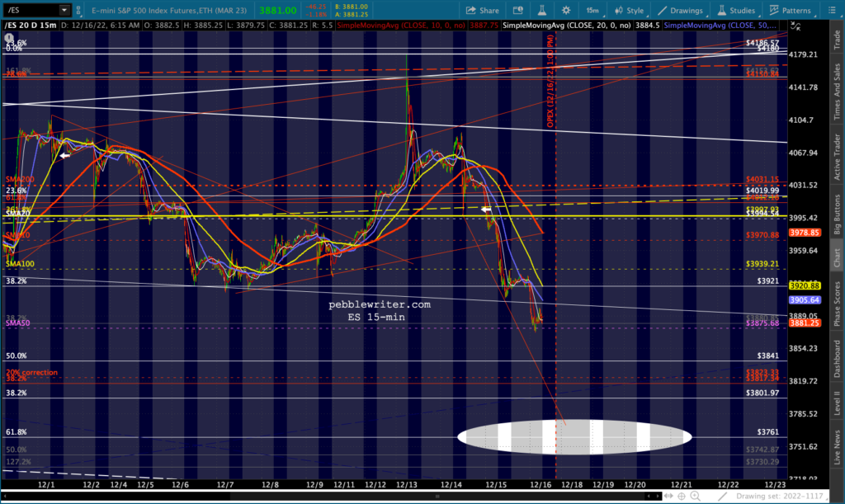Click the horizontal scrollbar below the chart
Image resolution: width=845 pixels, height=504 pixels.
point(330,496)
